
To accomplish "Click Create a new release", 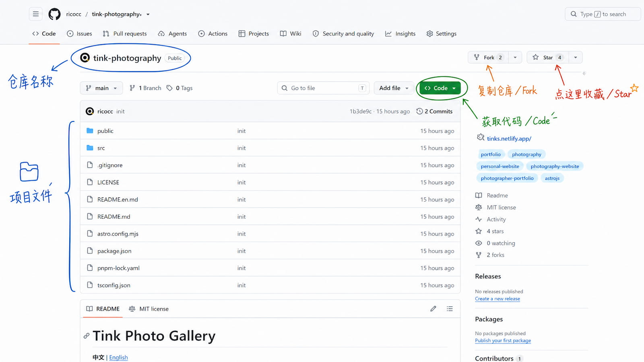I will tap(497, 299).
